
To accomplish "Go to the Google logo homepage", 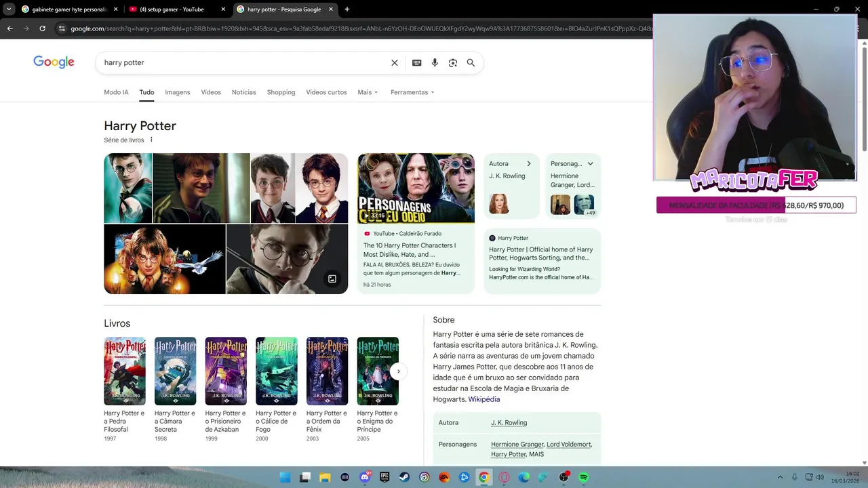I will (54, 62).
